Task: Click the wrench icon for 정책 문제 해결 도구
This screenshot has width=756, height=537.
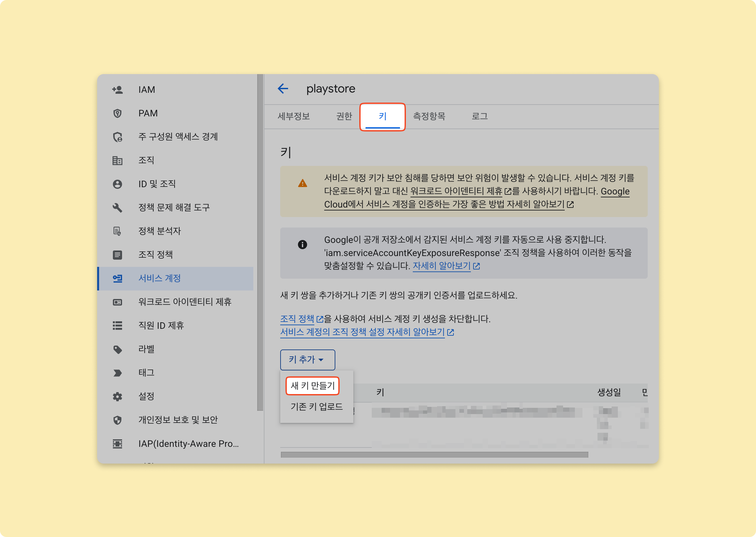Action: 117,208
